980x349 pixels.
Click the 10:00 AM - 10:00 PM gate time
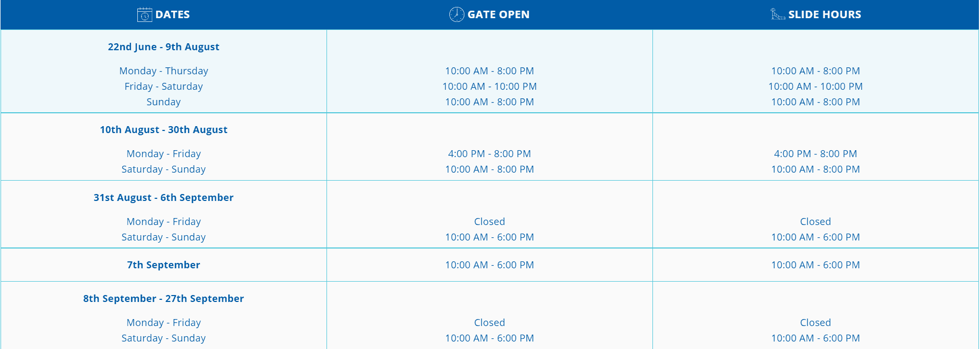point(489,87)
